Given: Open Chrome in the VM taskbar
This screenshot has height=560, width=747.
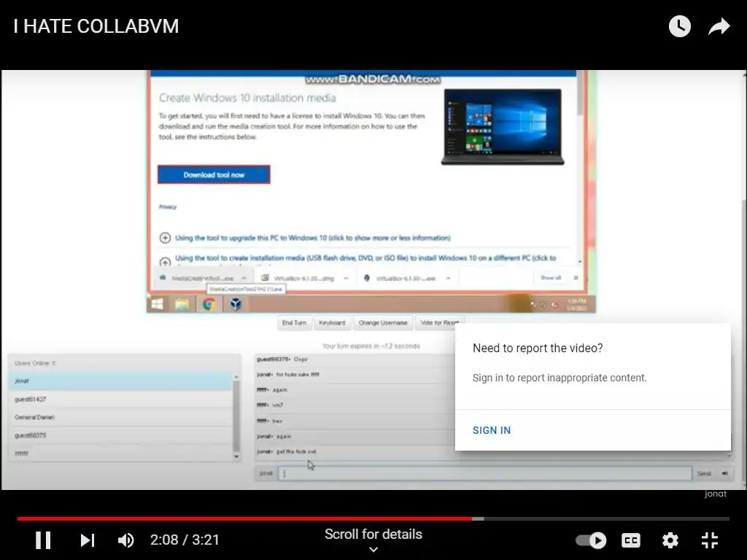Looking at the screenshot, I should (209, 304).
